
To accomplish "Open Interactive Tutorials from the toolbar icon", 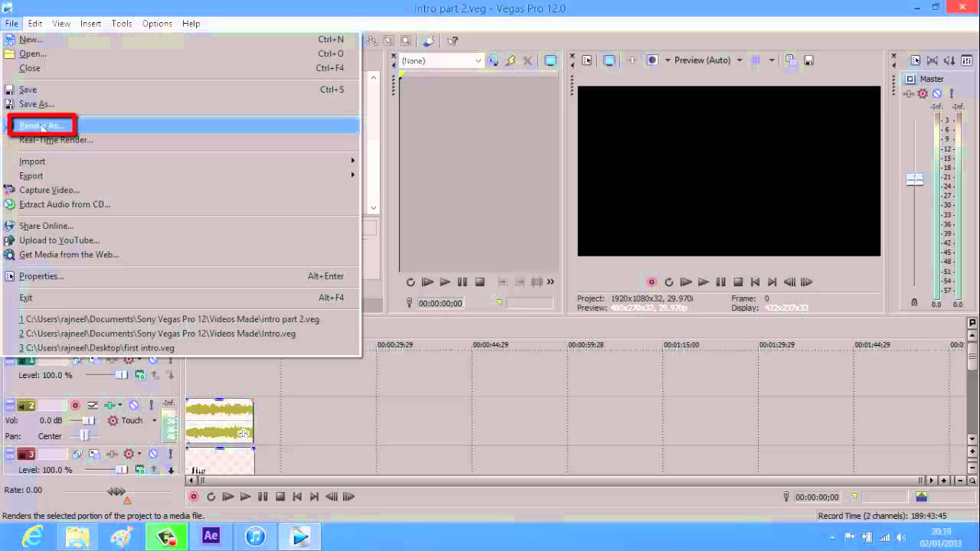I will [x=429, y=41].
